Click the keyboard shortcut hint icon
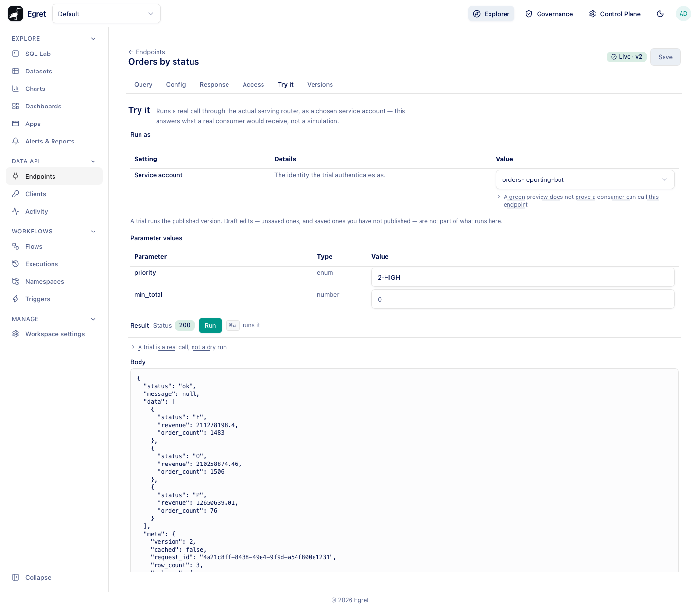 coord(233,325)
